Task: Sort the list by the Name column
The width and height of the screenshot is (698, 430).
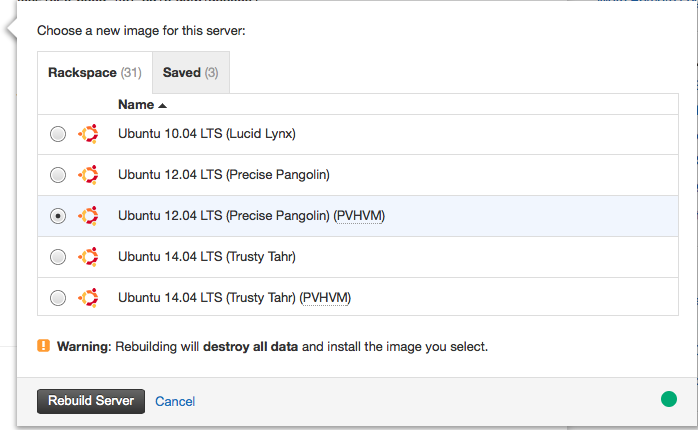Action: [142, 105]
